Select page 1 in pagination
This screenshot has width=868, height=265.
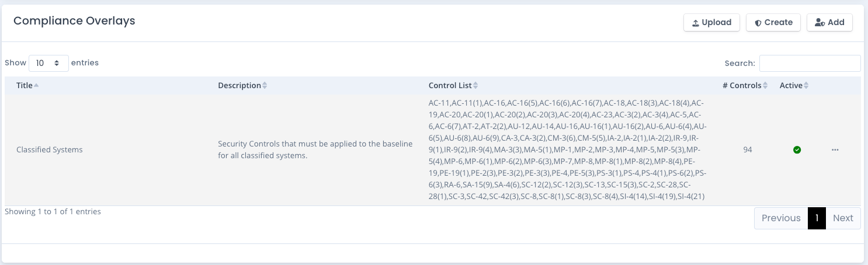[x=817, y=218]
